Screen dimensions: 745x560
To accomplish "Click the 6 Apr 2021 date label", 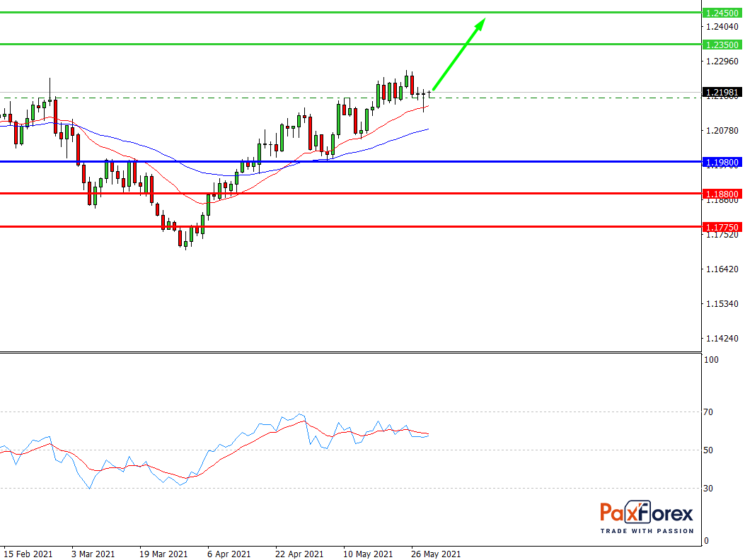I will pos(229,554).
